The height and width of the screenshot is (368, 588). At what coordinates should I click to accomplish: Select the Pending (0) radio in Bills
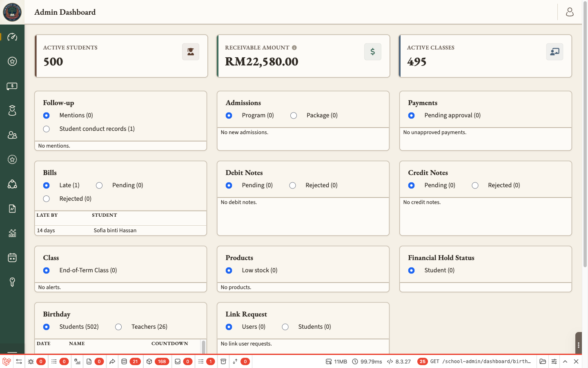tap(99, 186)
